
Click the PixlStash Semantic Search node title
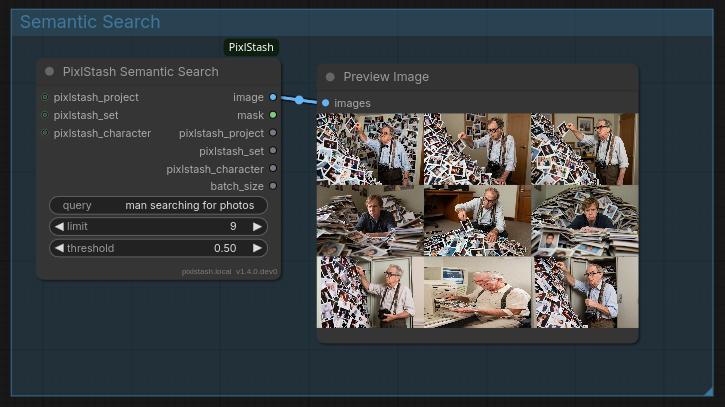pos(141,72)
